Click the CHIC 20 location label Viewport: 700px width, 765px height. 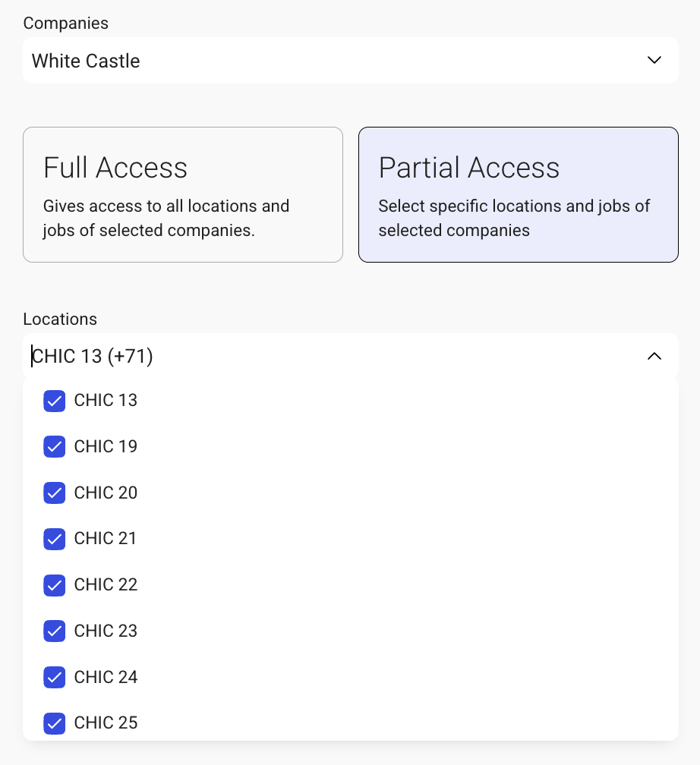pyautogui.click(x=106, y=493)
